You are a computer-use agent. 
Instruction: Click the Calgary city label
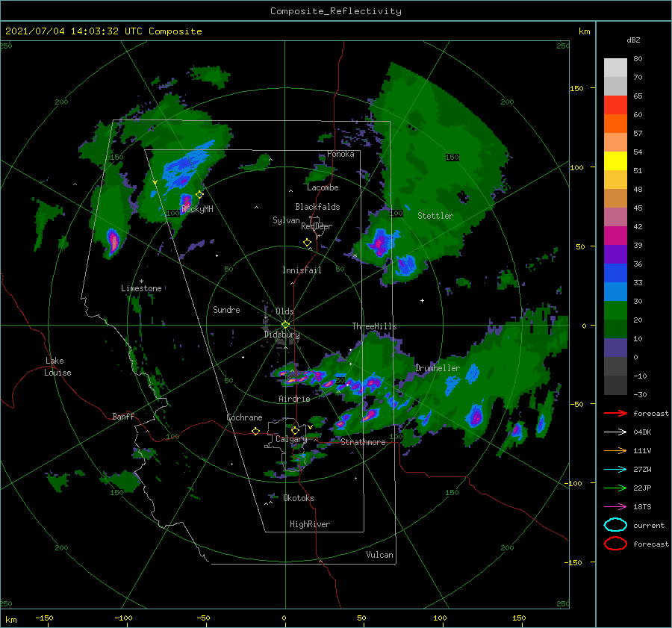point(291,439)
